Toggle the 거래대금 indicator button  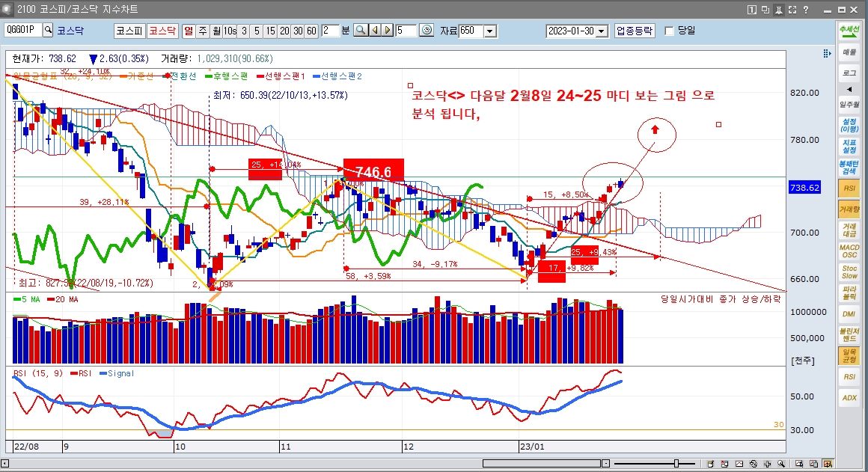pyautogui.click(x=849, y=230)
